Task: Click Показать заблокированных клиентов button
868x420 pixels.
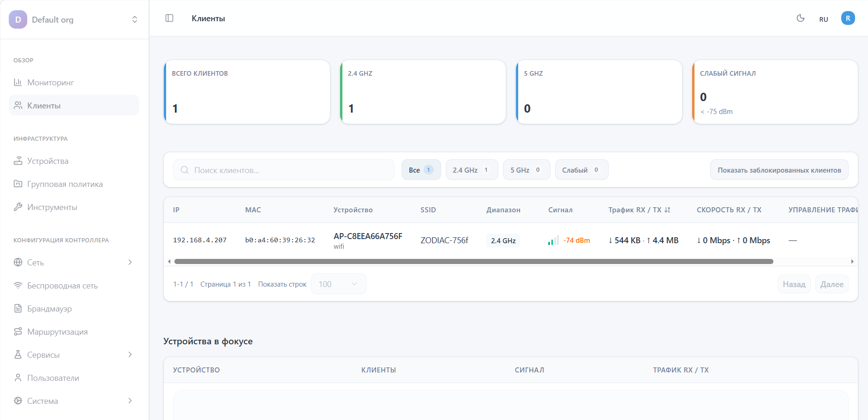Action: pos(779,170)
